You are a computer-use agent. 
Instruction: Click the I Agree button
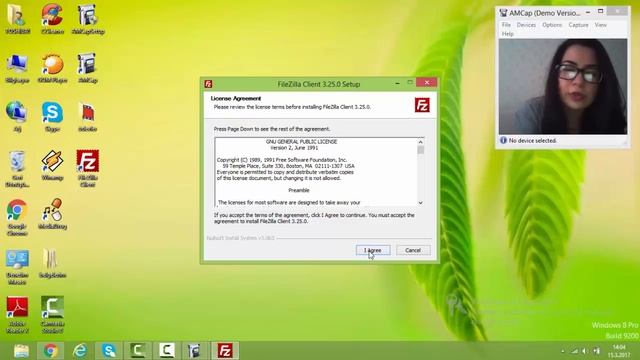(x=373, y=250)
